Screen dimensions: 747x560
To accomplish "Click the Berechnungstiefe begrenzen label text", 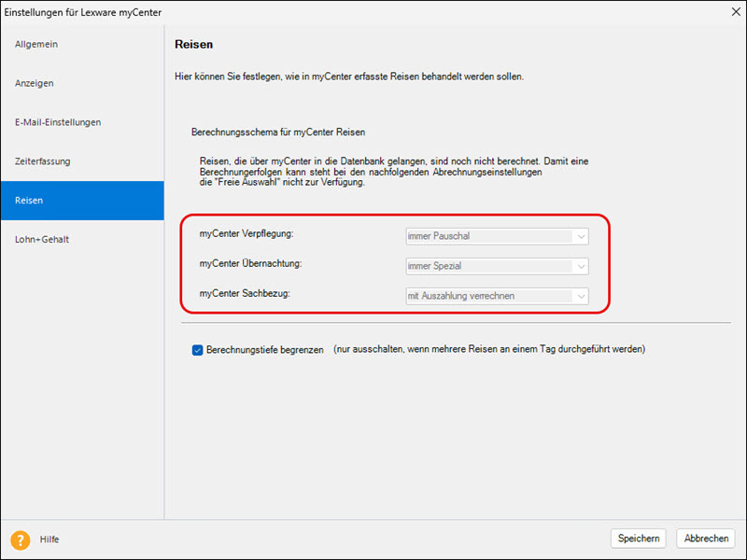I will (x=264, y=350).
